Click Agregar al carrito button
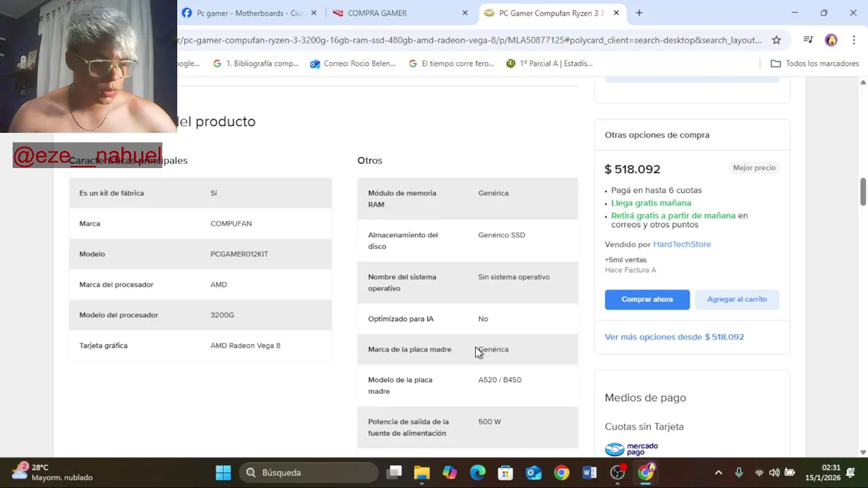 [x=736, y=299]
